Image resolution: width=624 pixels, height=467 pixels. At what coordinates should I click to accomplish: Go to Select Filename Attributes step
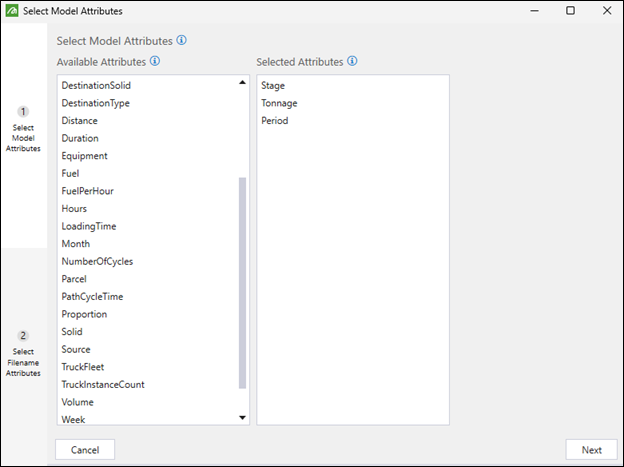coord(23,362)
